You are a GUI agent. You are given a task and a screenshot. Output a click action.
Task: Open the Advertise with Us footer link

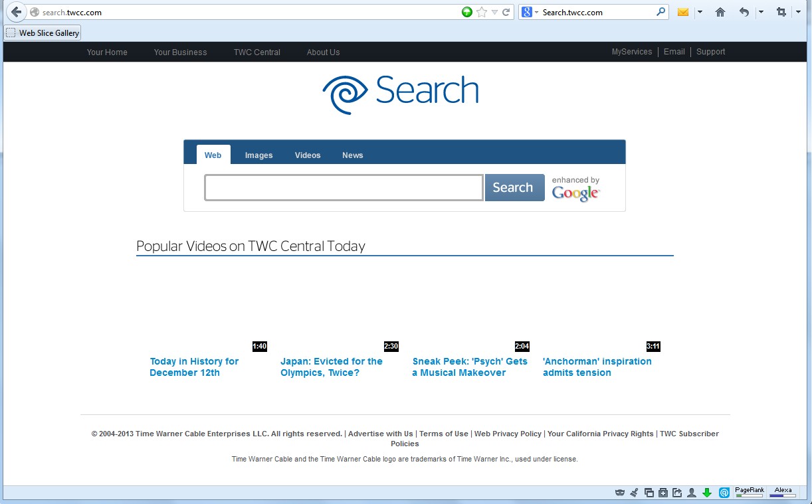click(381, 434)
